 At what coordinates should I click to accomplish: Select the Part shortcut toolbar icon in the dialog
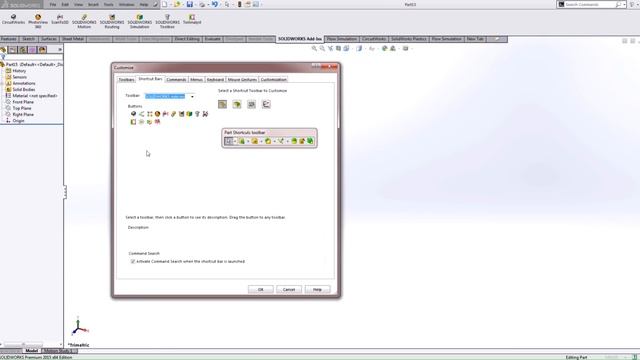pyautogui.click(x=222, y=104)
